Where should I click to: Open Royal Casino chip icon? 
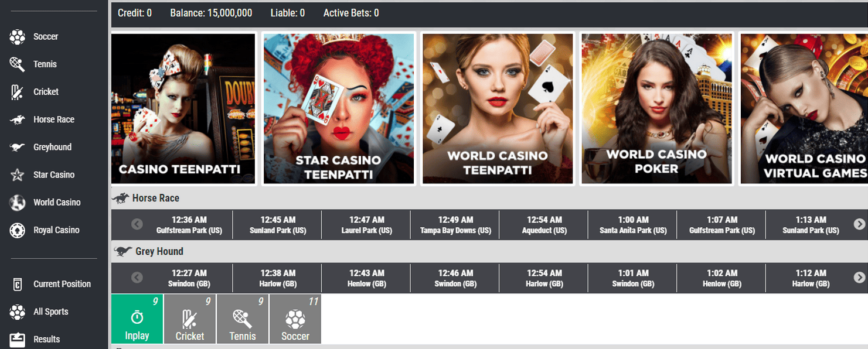[18, 230]
